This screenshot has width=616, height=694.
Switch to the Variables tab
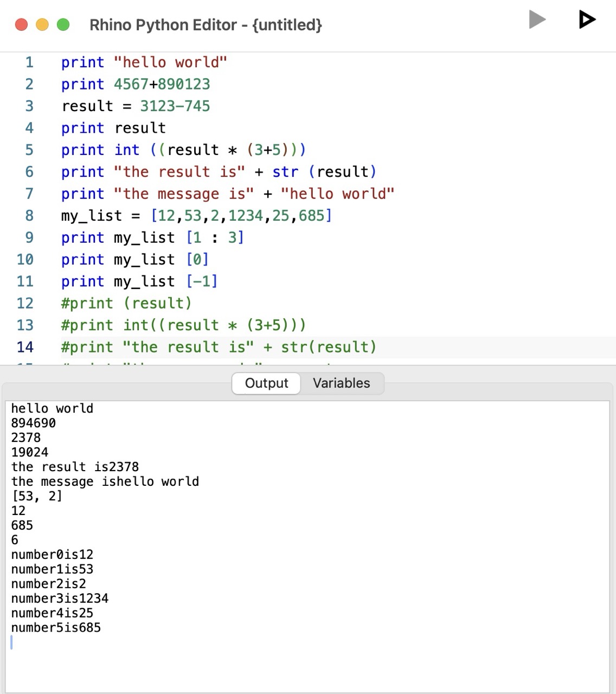coord(341,383)
